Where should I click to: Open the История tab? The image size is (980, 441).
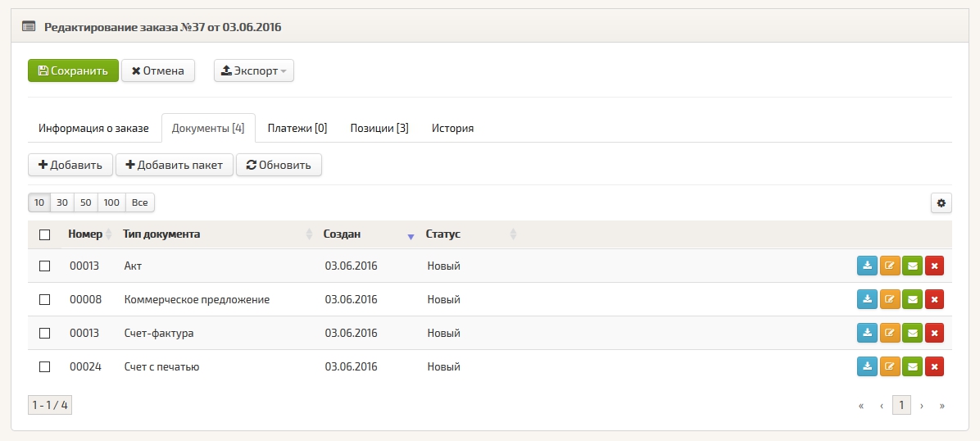452,128
